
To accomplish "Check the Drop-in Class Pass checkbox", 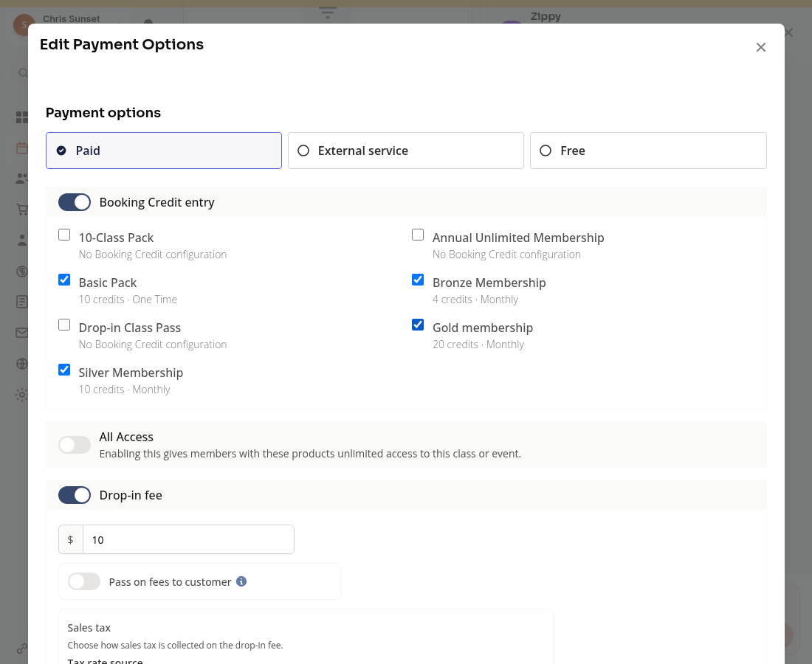I will coord(64,325).
